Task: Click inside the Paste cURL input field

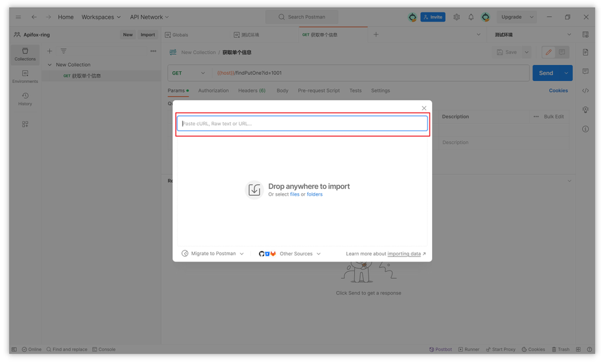Action: 302,123
